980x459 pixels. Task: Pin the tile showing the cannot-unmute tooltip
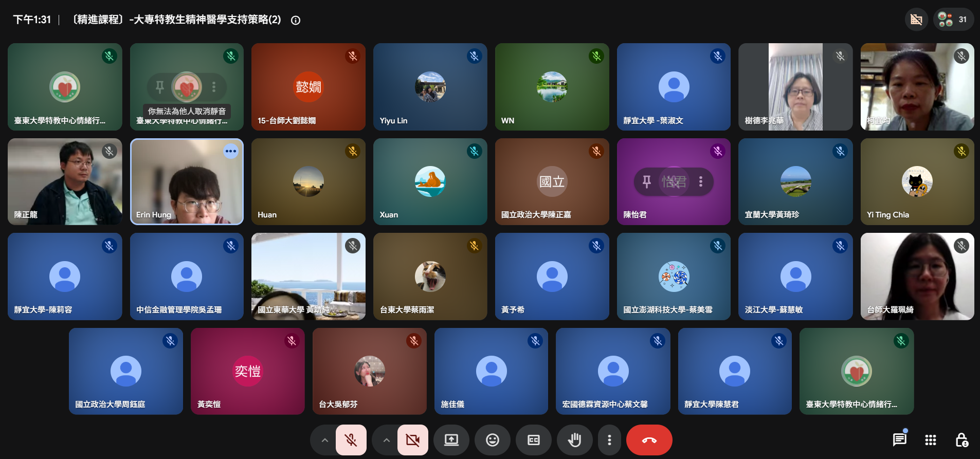click(160, 87)
